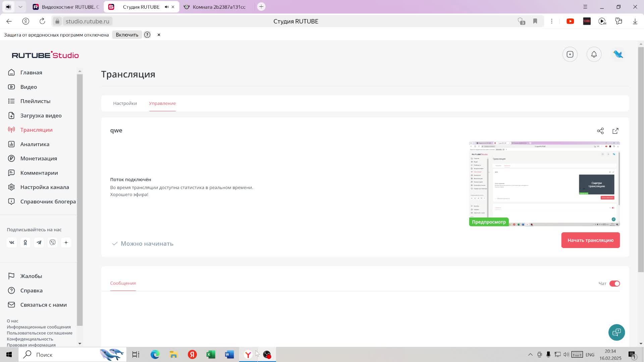
Task: Click the broadcast preview thumbnail
Action: pos(544,184)
